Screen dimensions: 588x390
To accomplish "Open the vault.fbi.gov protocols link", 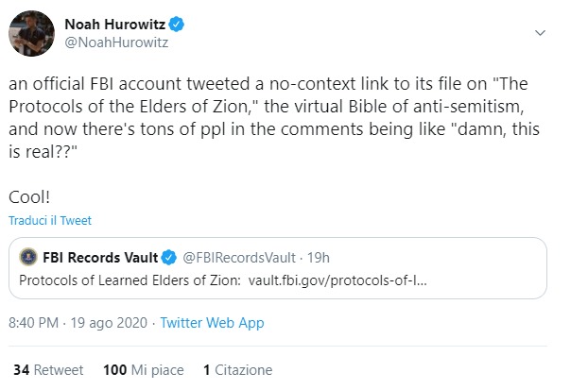I will click(x=337, y=280).
